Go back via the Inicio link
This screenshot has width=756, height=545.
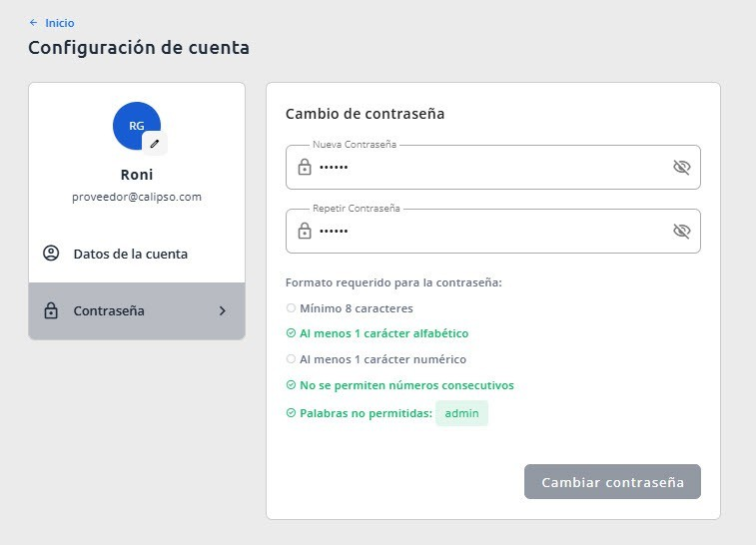[x=60, y=23]
